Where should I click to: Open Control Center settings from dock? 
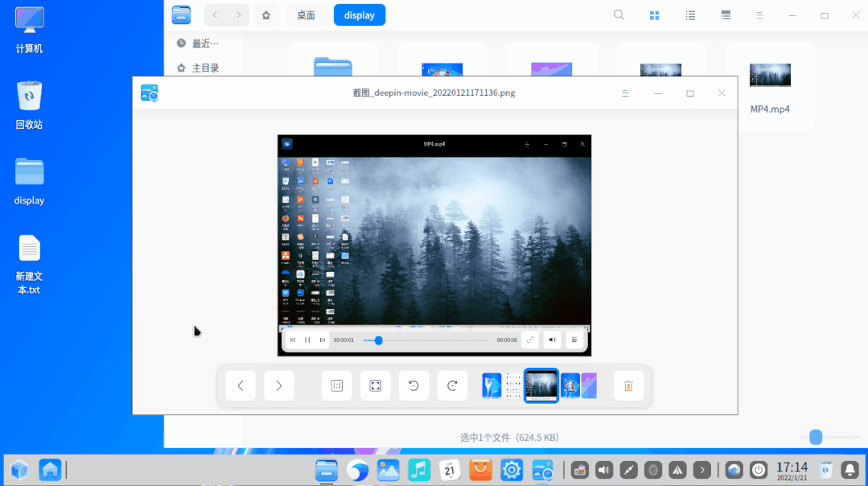512,471
